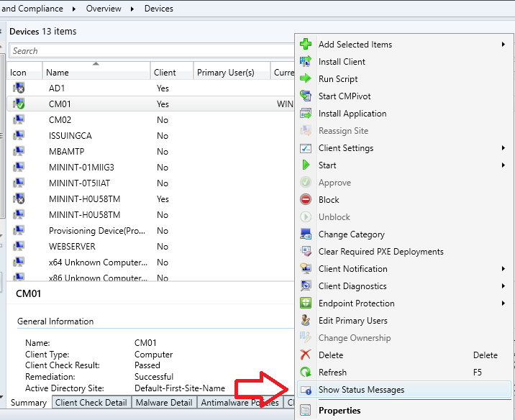Select the x64 Unknown Computer row
Viewport: 515px width, 420px height.
[150, 262]
